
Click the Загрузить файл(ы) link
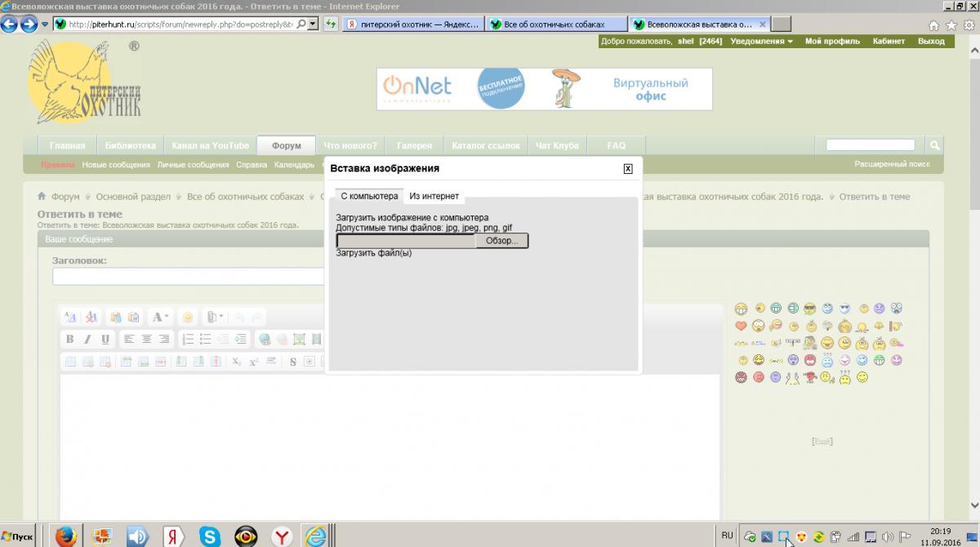(374, 252)
